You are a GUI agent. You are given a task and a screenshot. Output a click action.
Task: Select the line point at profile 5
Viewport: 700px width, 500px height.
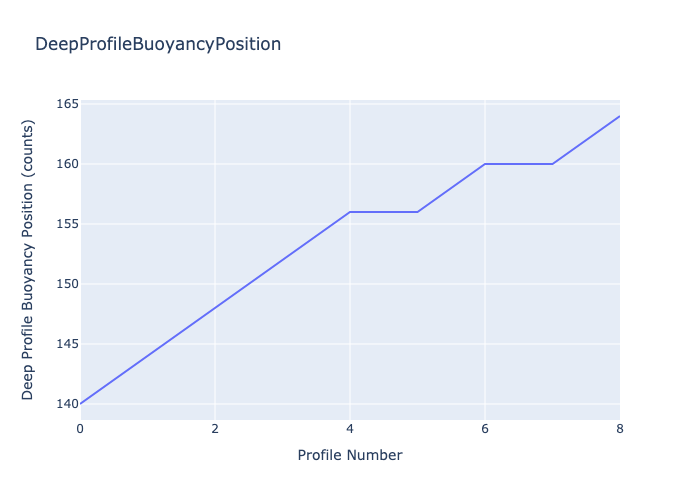[x=417, y=212]
